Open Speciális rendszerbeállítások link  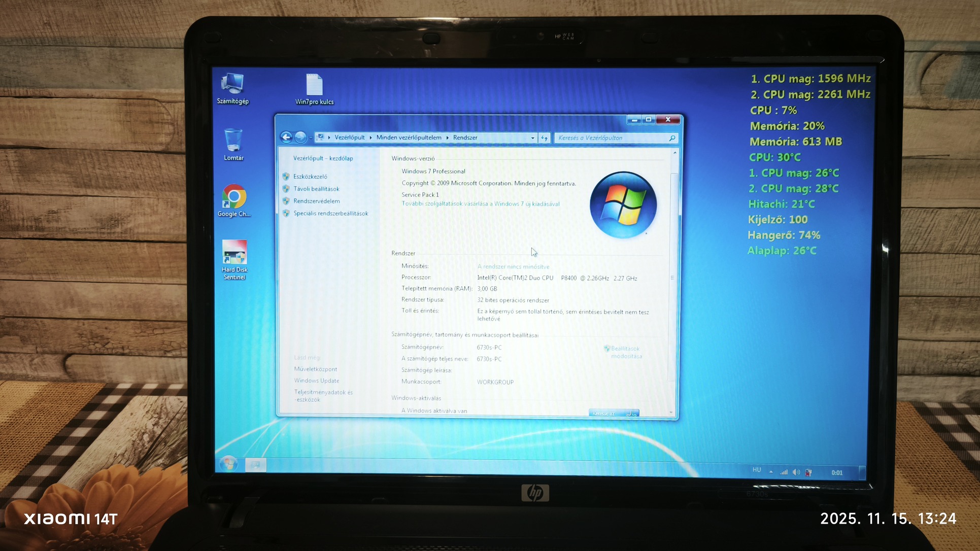pos(330,214)
